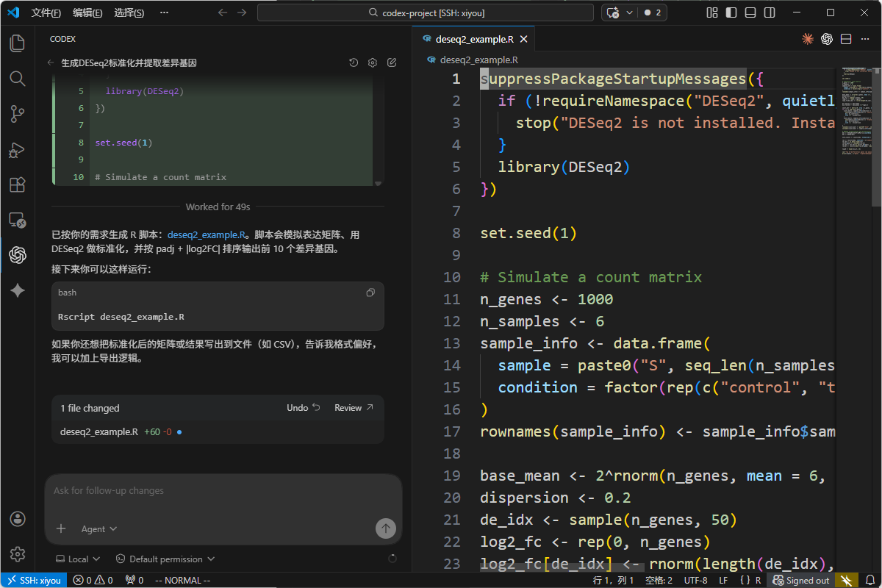Expand the code diff preview chevron
882x588 pixels.
[378, 183]
